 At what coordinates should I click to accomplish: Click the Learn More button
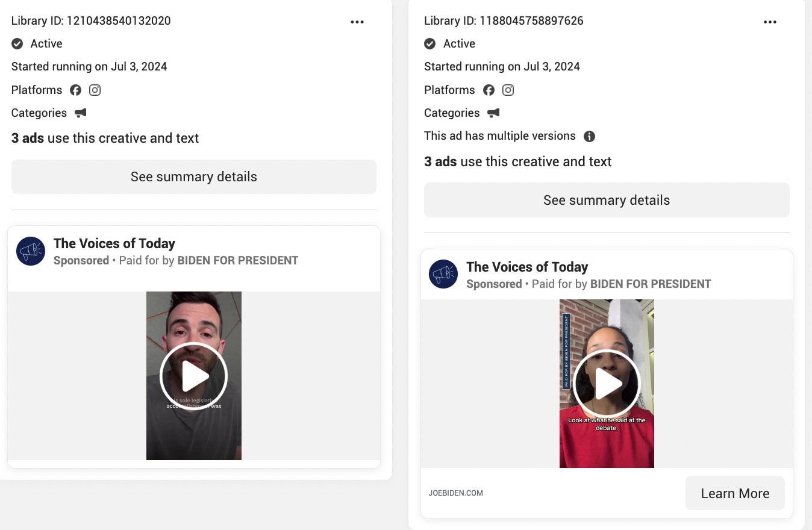[x=735, y=493]
